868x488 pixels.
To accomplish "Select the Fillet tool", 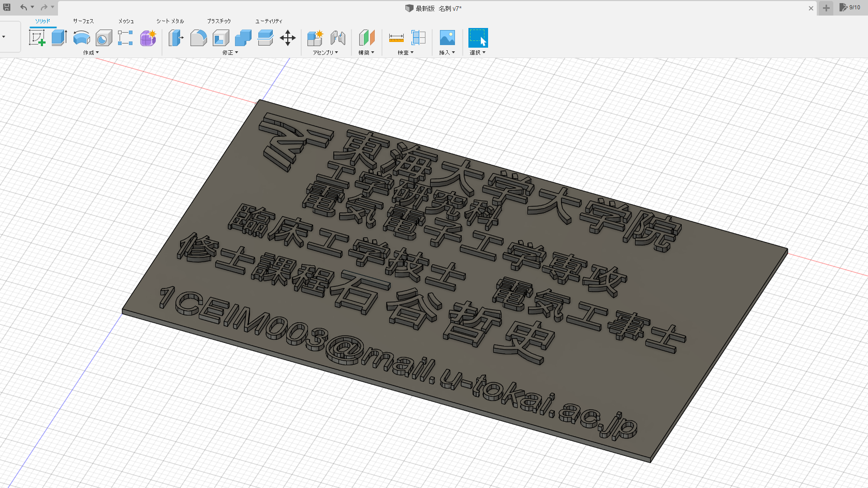I will coord(198,38).
